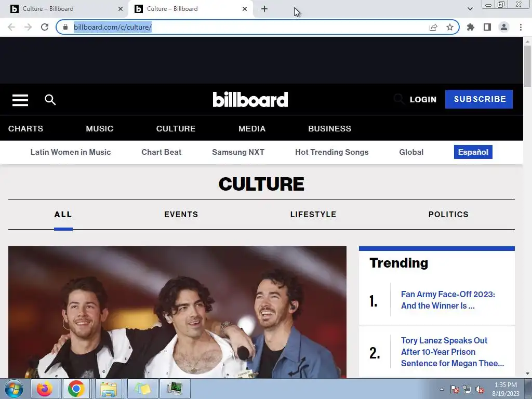
Task: Open Hot Trending Songs link
Action: (x=332, y=152)
